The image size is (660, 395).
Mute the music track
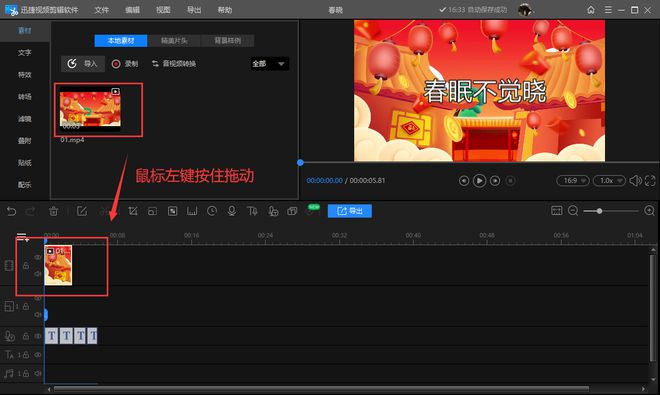(38, 373)
